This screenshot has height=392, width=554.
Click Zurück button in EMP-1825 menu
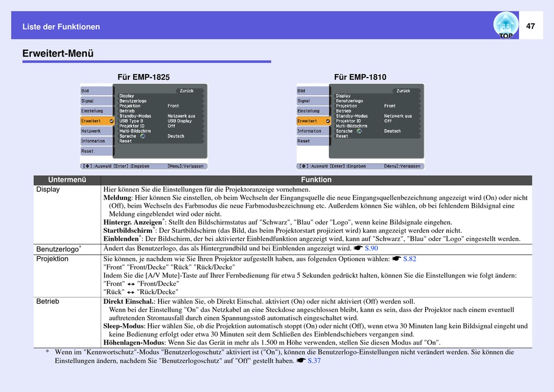click(190, 91)
